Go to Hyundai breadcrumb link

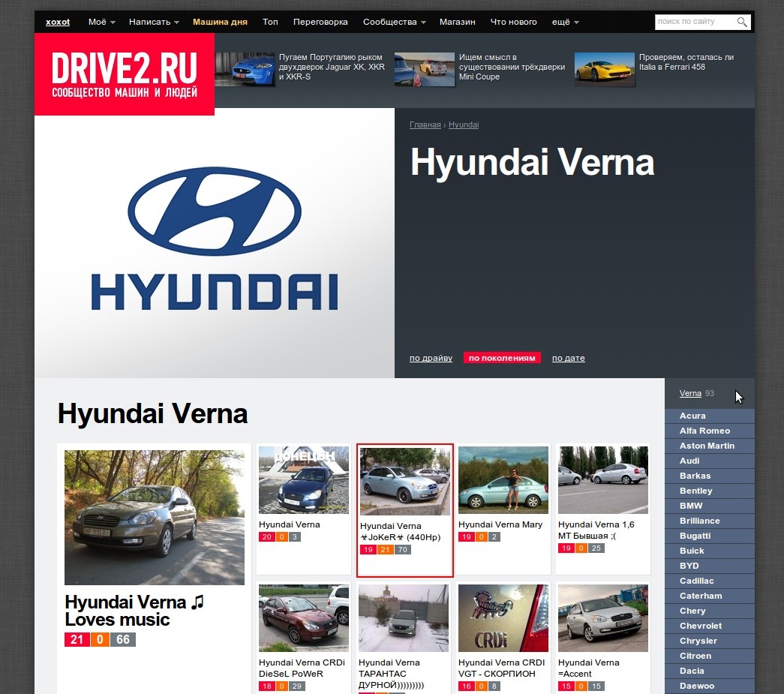click(x=464, y=125)
